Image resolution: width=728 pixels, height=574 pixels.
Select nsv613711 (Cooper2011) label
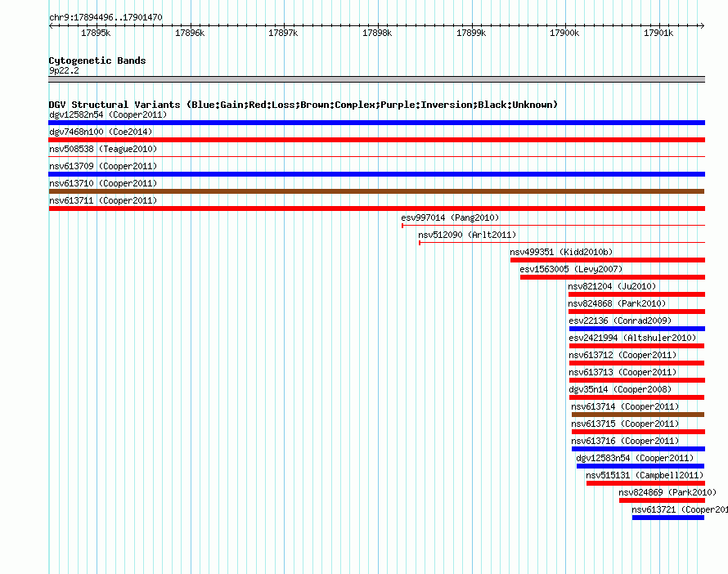coord(103,200)
